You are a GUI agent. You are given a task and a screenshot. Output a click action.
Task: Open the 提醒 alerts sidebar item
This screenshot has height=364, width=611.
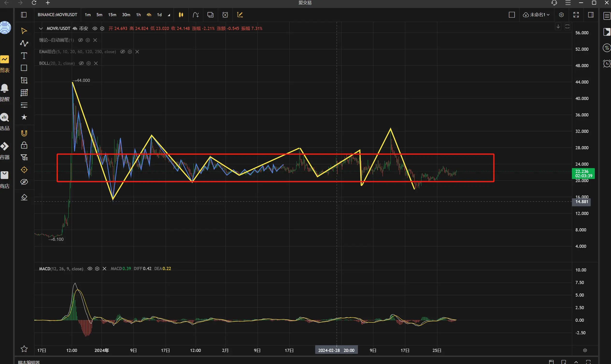5,93
